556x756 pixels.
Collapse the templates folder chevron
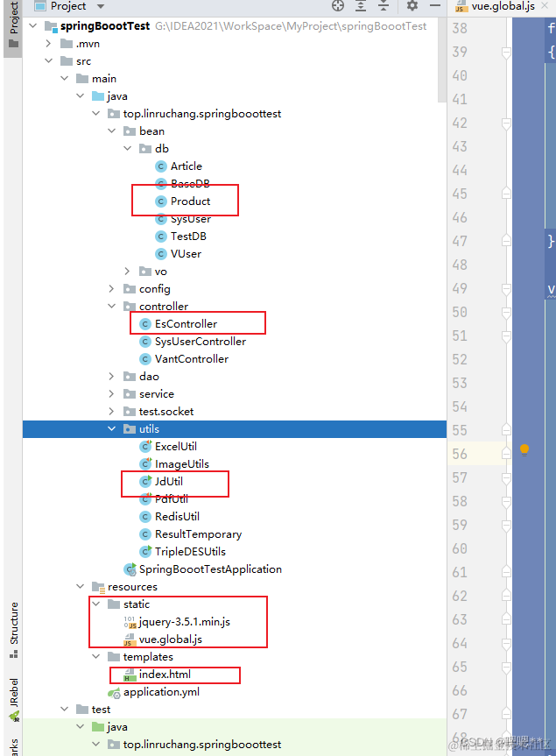[96, 656]
